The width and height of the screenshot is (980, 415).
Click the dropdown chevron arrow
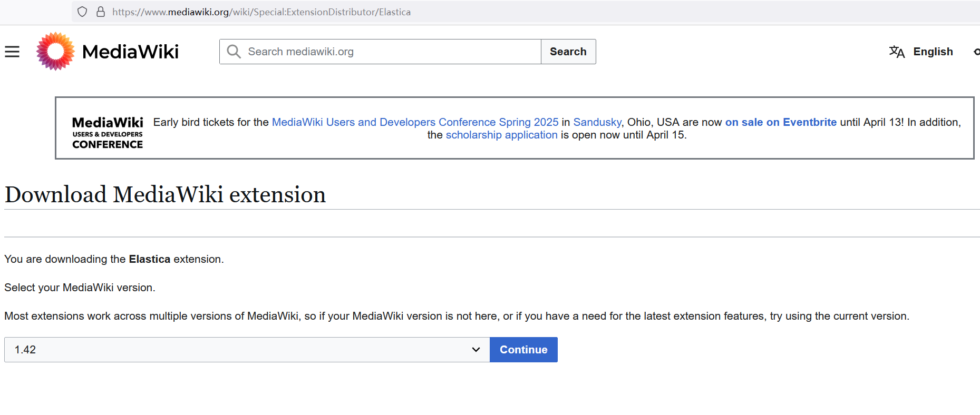476,350
